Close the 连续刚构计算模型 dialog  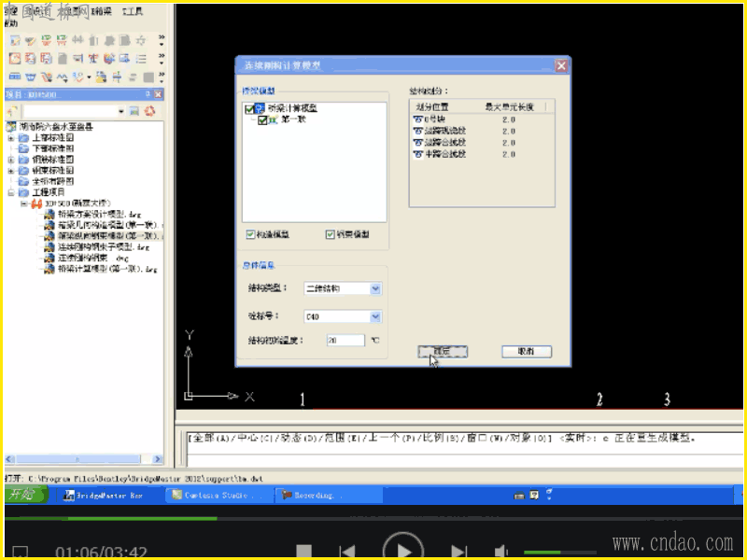point(561,65)
